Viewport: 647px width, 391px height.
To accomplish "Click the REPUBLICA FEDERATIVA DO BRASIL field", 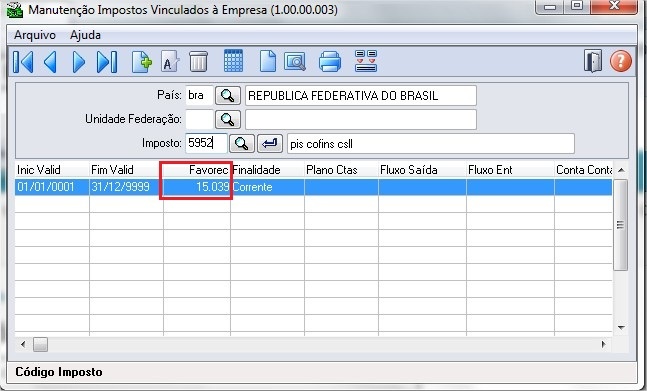I will tap(361, 95).
